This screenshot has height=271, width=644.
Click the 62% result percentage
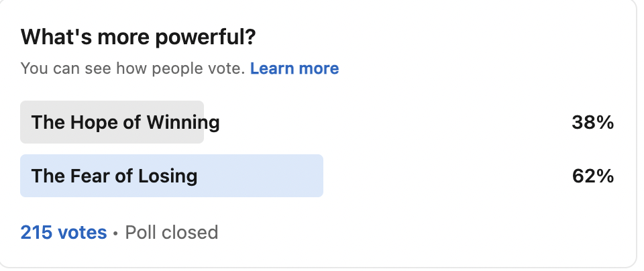pos(592,176)
